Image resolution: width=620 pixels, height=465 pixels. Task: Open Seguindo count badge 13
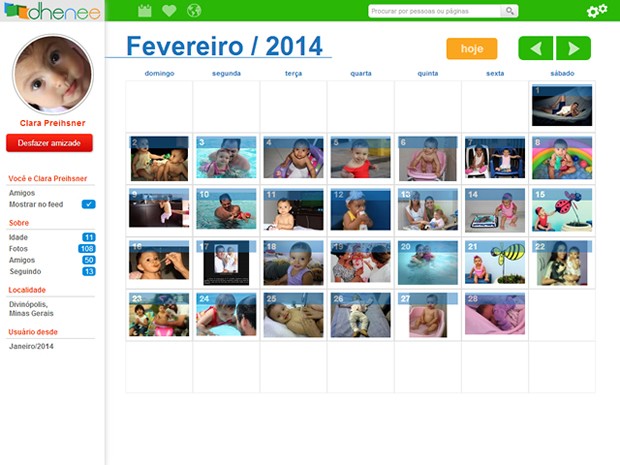coord(88,271)
